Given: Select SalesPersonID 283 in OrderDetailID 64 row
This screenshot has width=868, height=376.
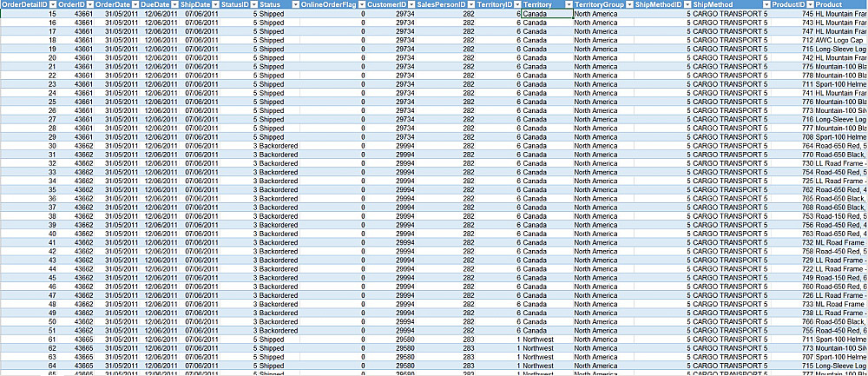Looking at the screenshot, I should [445, 366].
